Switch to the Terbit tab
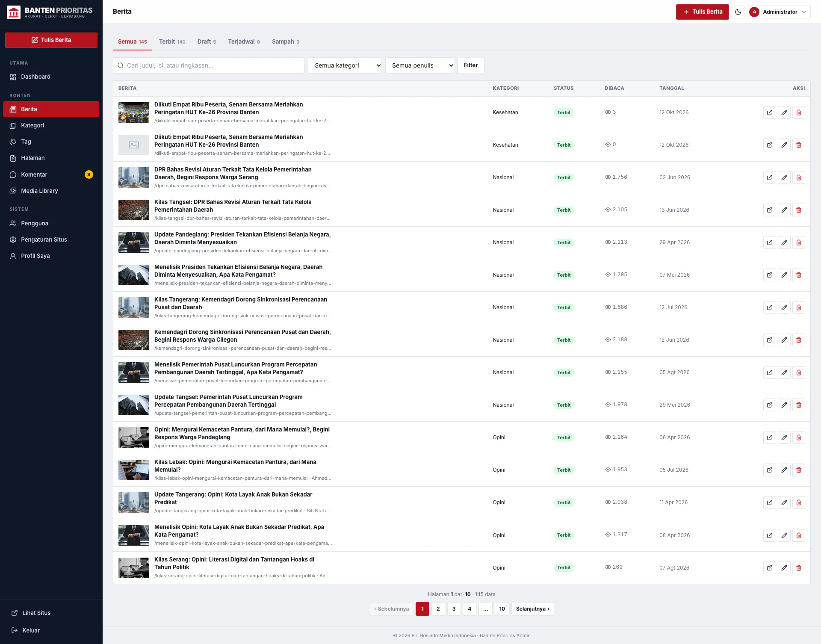The height and width of the screenshot is (644, 821). coord(172,41)
